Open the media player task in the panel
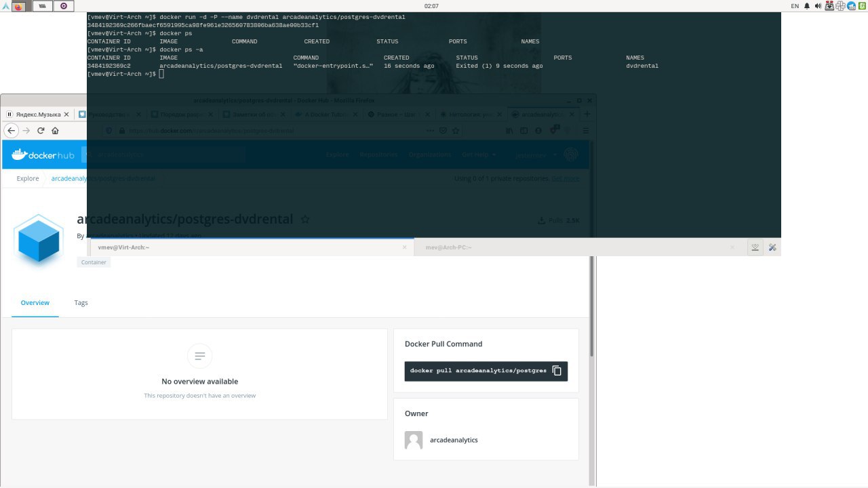 point(64,6)
